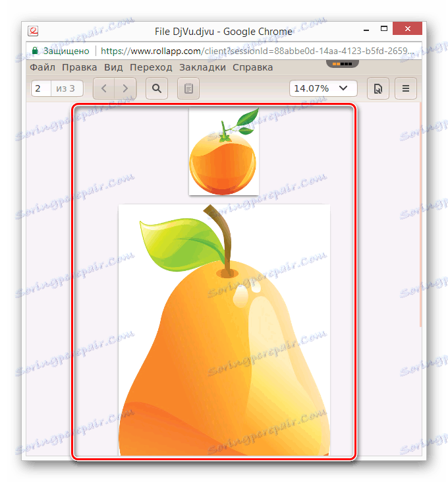Open the Правка menu
The image size is (448, 482).
(79, 67)
